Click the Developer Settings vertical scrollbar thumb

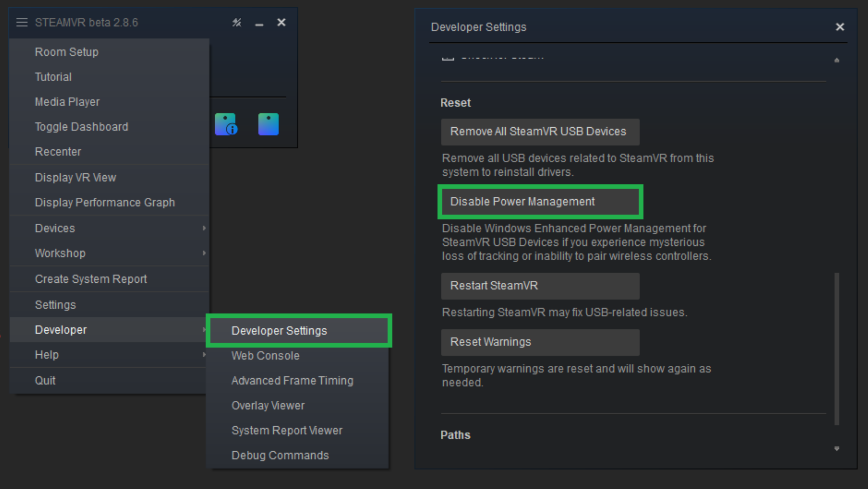coord(837,349)
